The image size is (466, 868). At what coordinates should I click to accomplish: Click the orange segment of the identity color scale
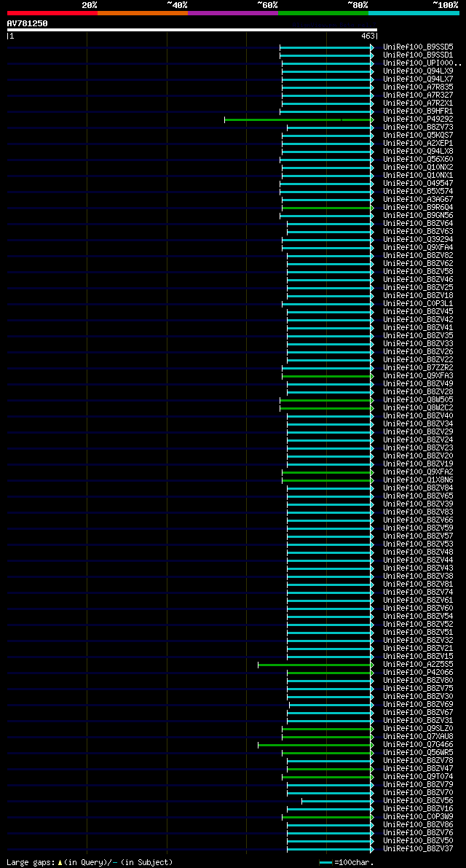click(x=143, y=12)
